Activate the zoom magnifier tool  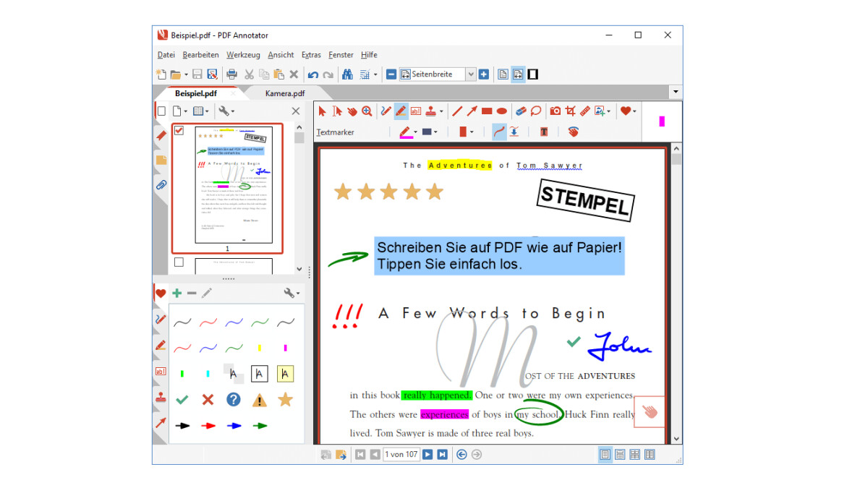(367, 111)
